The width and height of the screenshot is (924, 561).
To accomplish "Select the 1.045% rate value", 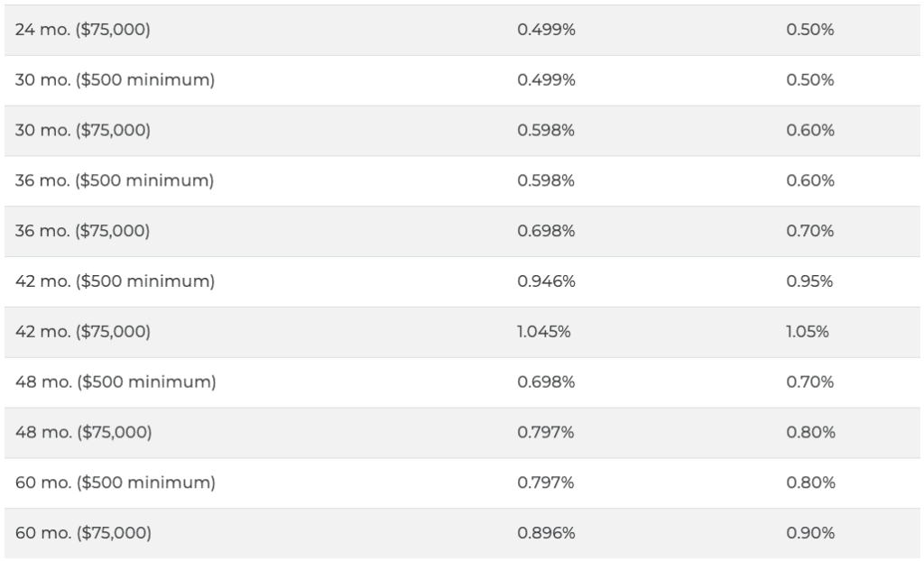I will (x=544, y=331).
